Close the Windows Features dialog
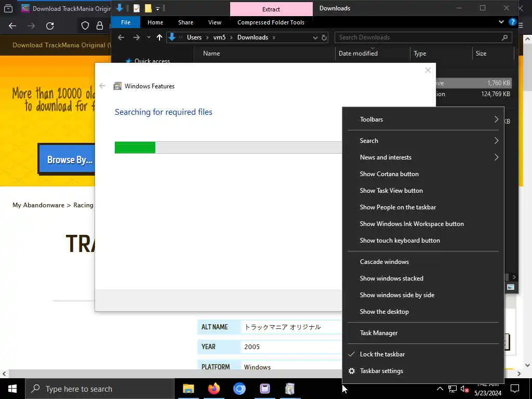Image resolution: width=532 pixels, height=399 pixels. [x=428, y=70]
